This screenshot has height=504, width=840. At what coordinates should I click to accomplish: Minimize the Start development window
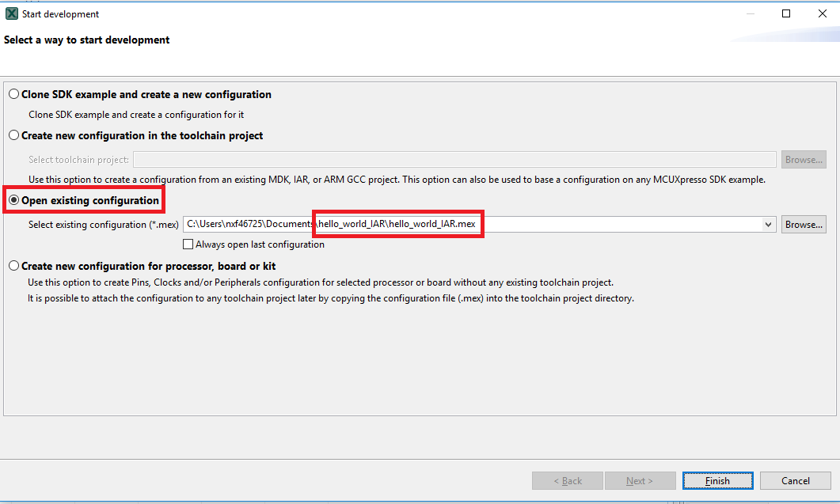click(x=749, y=13)
